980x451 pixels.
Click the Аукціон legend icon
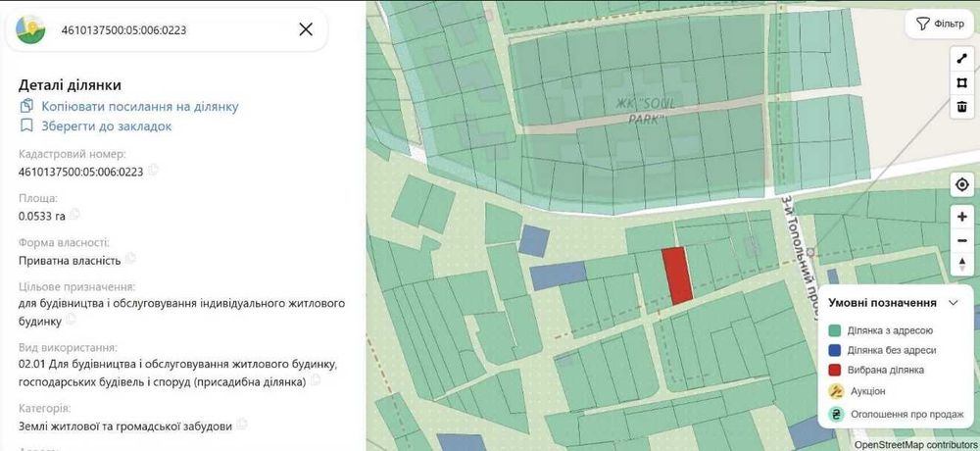836,391
